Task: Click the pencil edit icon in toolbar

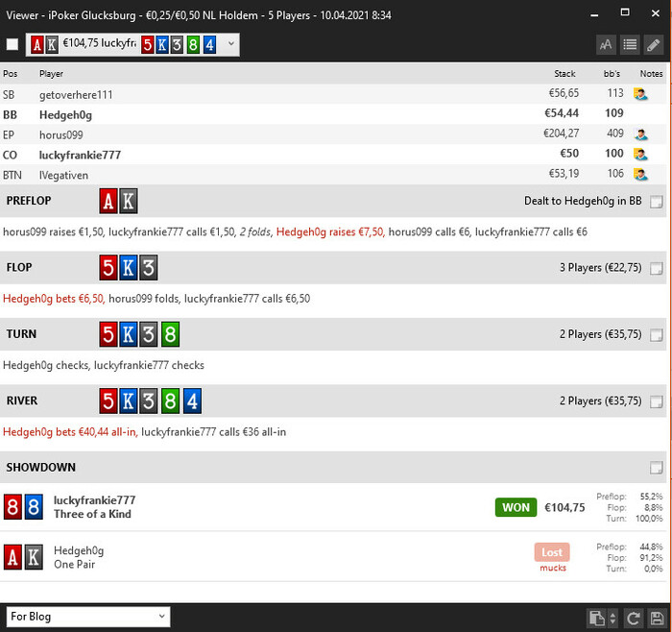Action: click(x=653, y=44)
